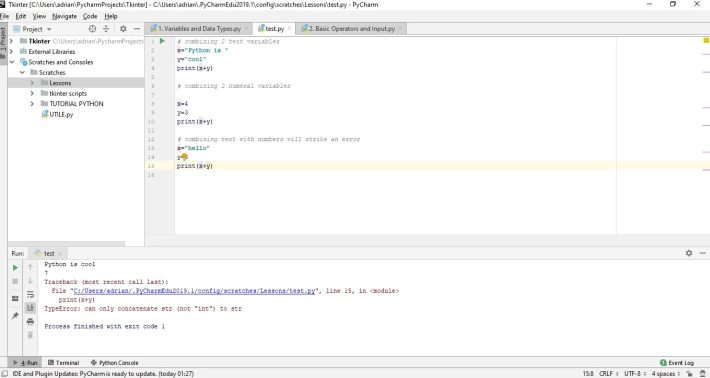
Task: Open the Event Log
Action: [x=676, y=363]
